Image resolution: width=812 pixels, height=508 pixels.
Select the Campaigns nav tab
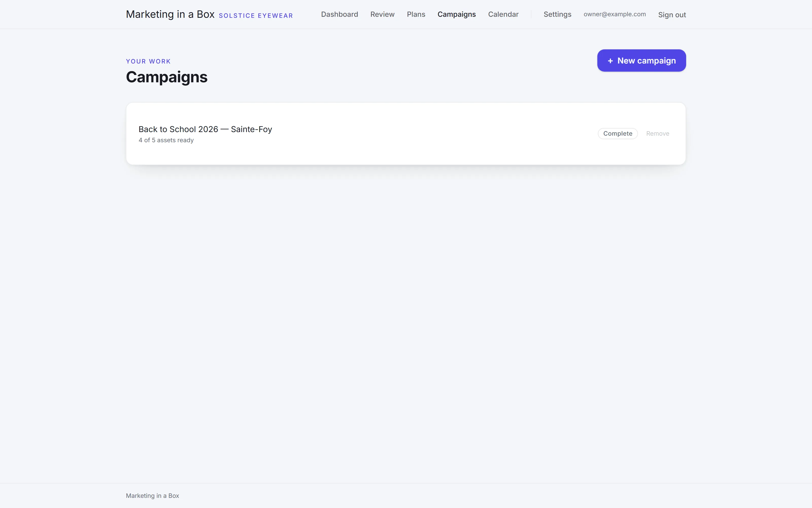pyautogui.click(x=456, y=14)
